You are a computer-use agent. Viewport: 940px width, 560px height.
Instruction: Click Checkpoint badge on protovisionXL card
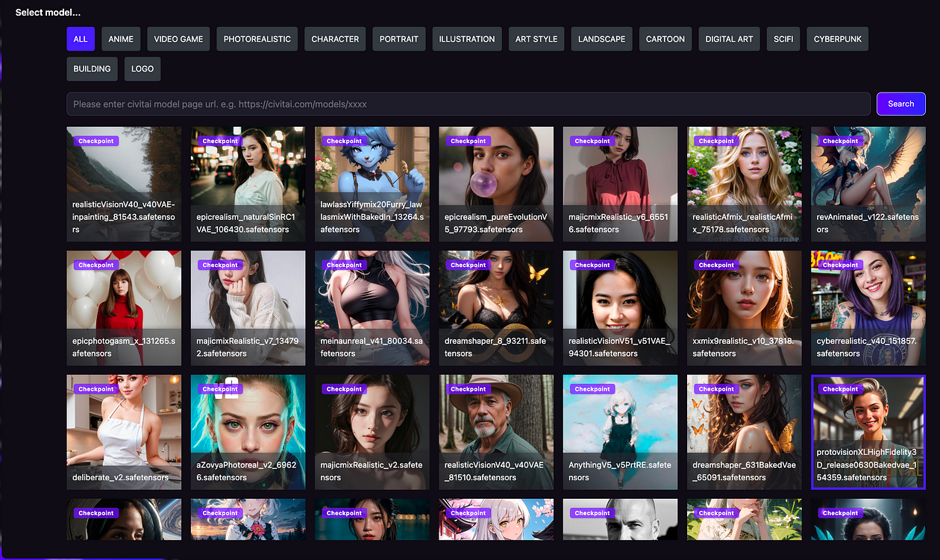[840, 388]
